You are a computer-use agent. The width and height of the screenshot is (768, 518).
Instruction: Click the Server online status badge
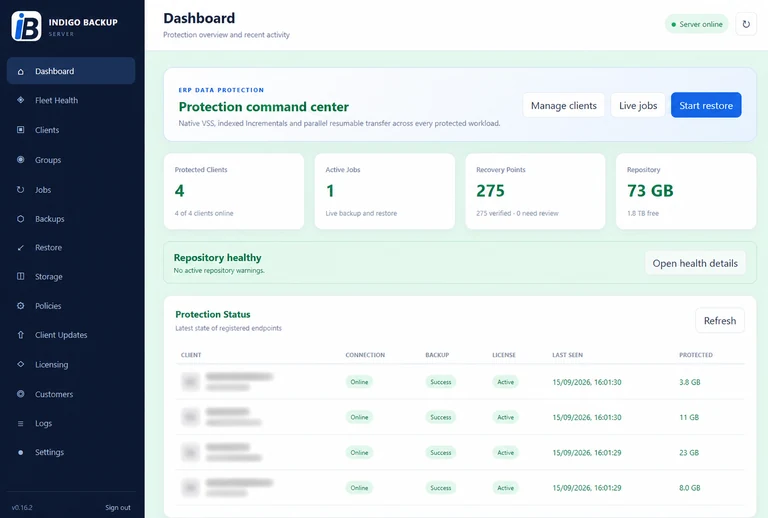[x=696, y=24]
